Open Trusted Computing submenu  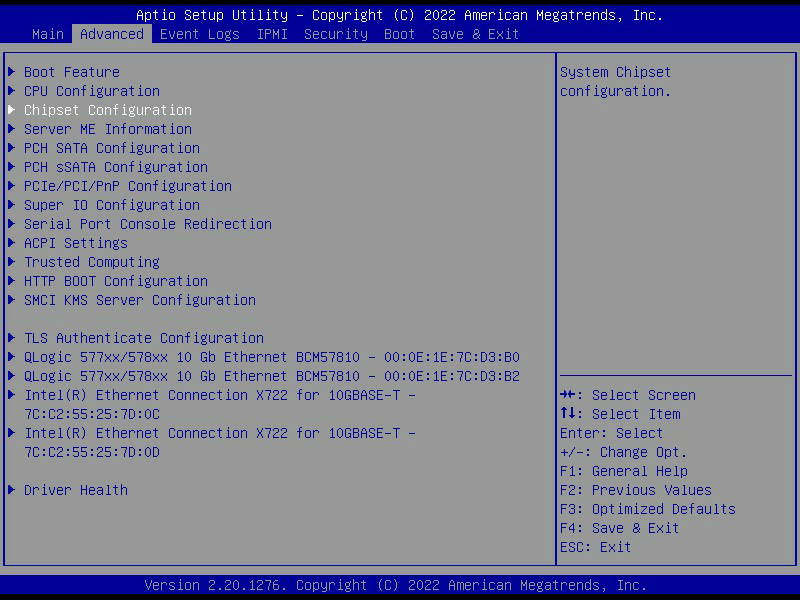tap(92, 262)
